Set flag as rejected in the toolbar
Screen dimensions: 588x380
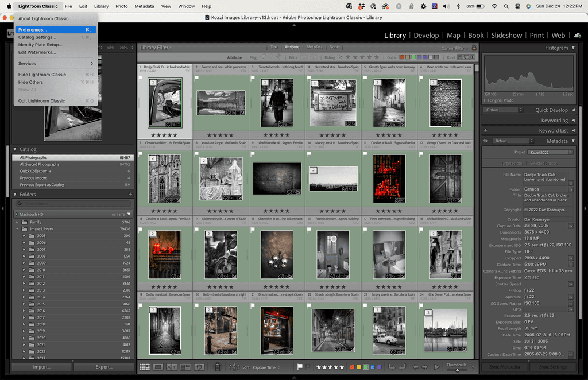click(308, 366)
